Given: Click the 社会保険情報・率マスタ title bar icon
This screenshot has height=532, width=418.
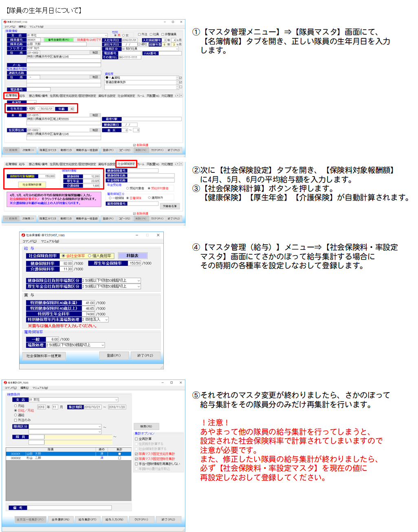Looking at the screenshot, I should click(x=23, y=235).
